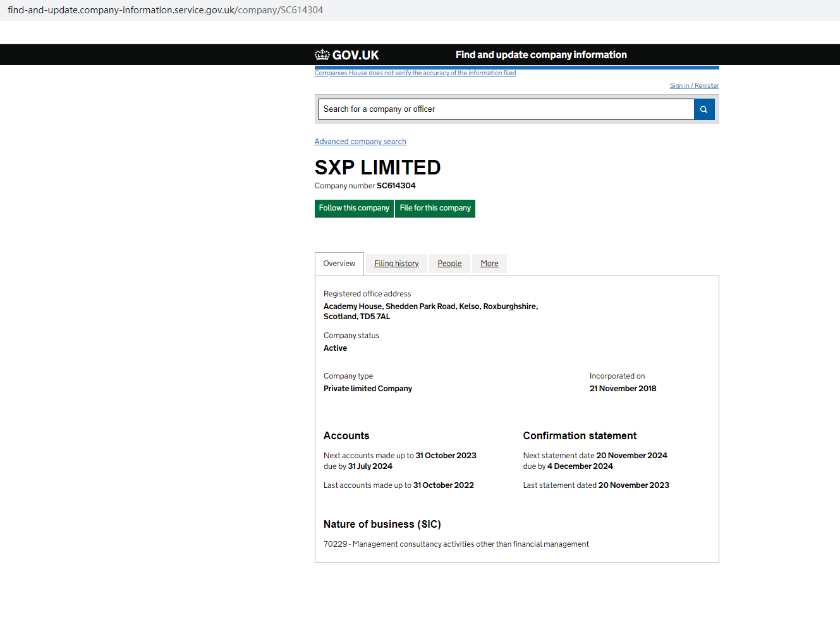This screenshot has height=620, width=840.
Task: Open the Companies House accuracy disclaimer link
Action: (x=415, y=73)
